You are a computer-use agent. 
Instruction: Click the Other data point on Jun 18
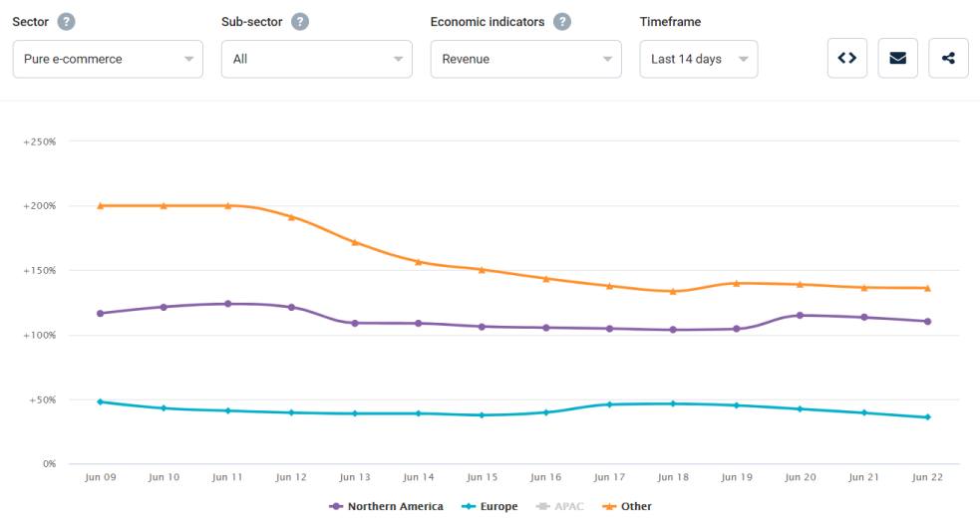673,291
